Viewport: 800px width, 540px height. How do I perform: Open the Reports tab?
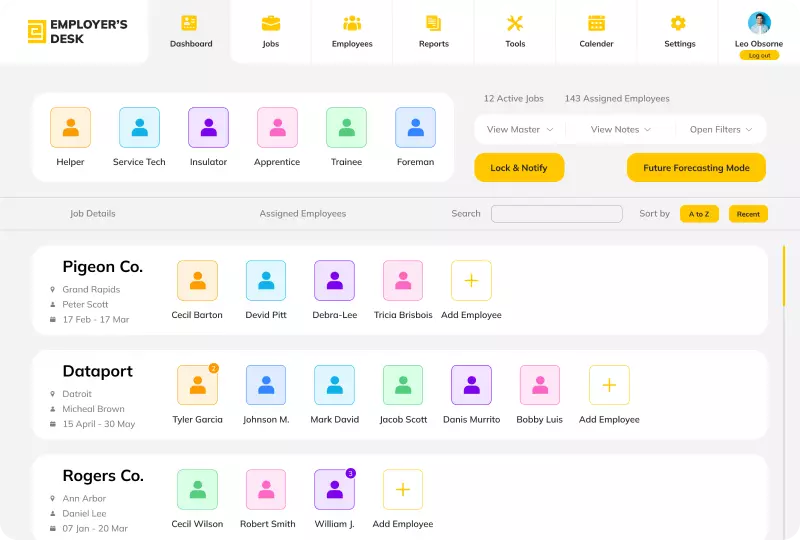click(x=433, y=31)
